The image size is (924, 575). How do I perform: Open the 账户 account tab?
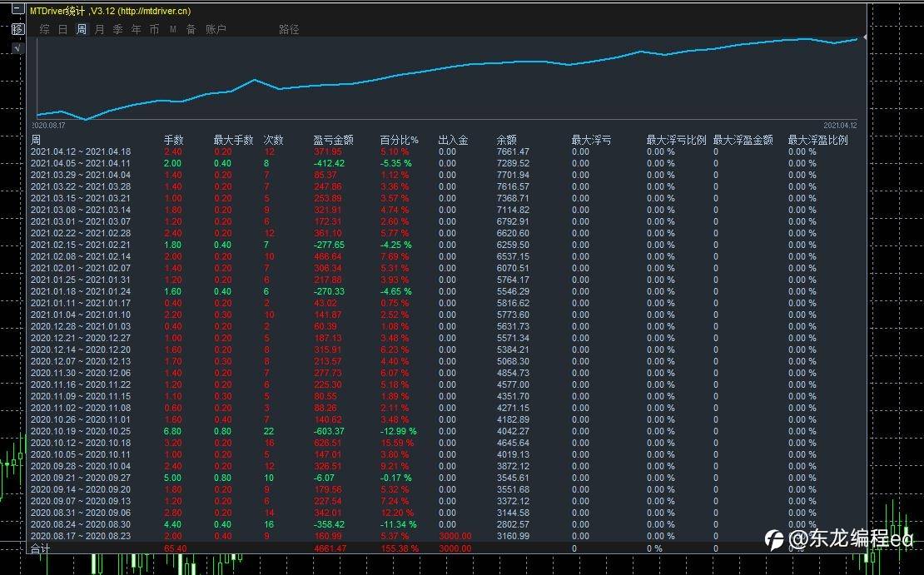(216, 30)
